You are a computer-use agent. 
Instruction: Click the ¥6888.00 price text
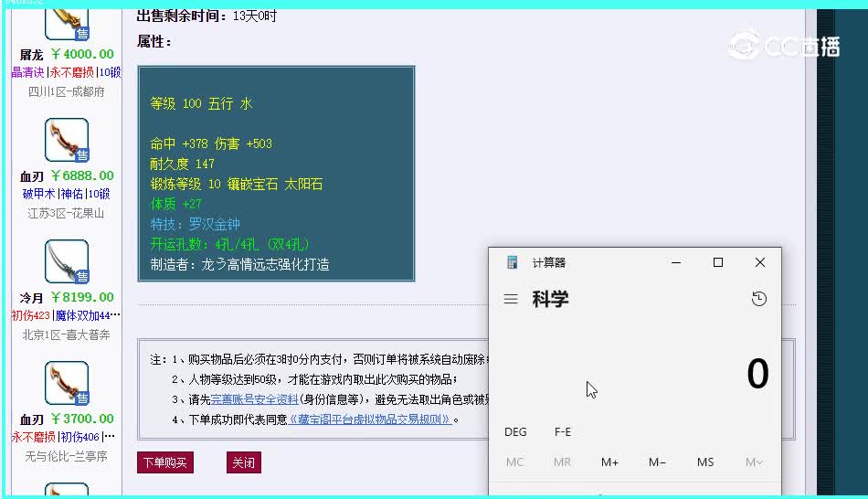click(82, 175)
